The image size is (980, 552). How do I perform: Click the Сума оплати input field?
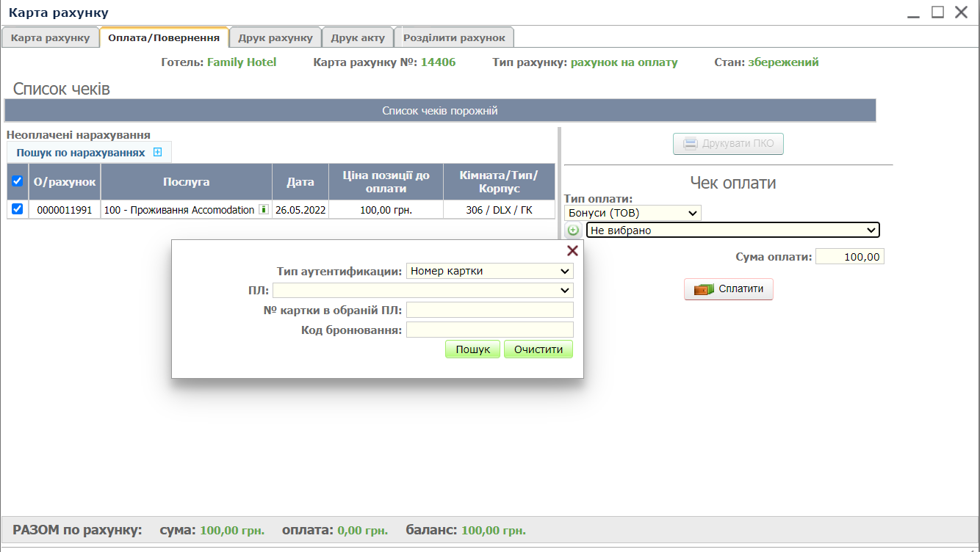pos(849,257)
